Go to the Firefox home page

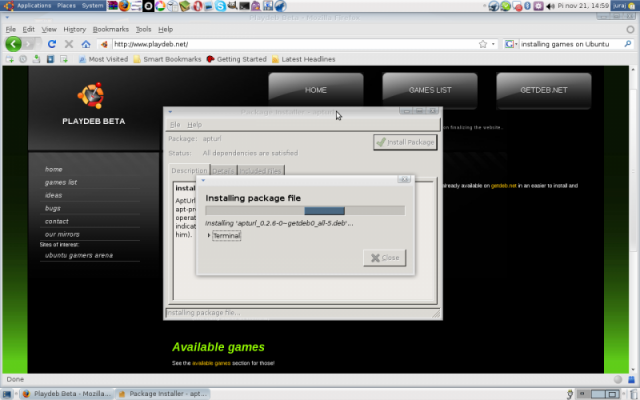86,44
